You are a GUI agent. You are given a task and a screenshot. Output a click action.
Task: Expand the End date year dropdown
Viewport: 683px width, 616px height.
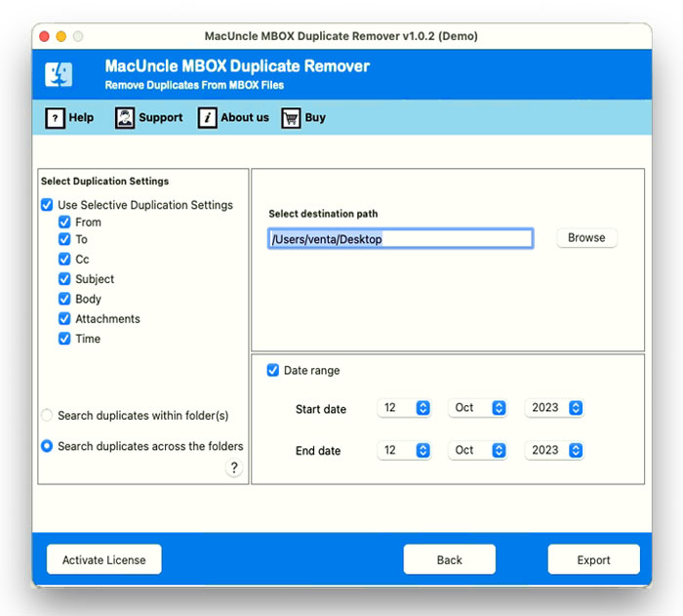click(x=554, y=450)
